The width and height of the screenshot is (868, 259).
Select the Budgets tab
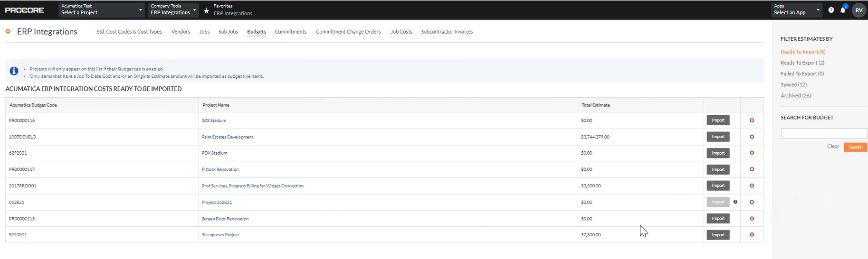tap(257, 32)
